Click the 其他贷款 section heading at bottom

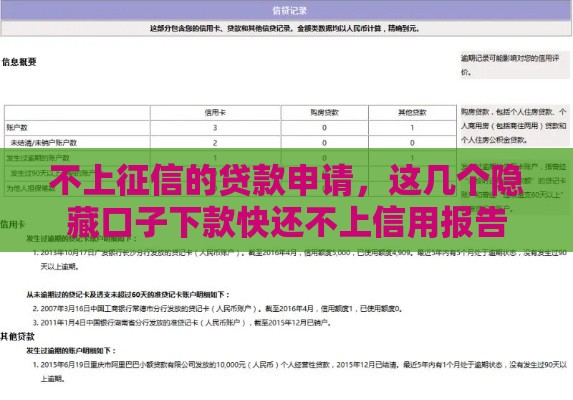click(x=17, y=336)
